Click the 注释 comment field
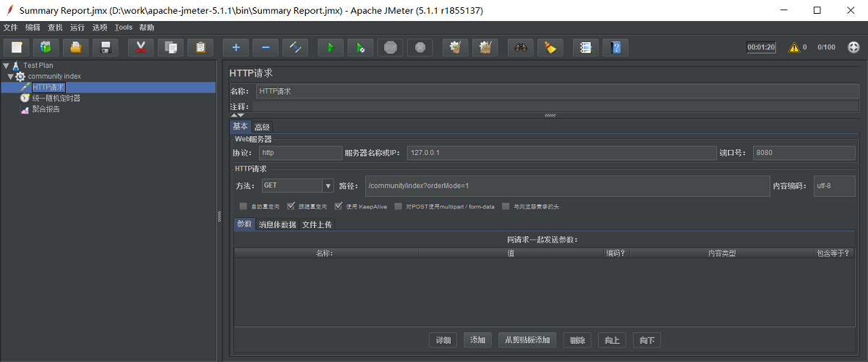Viewport: 868px width, 362px height. (555, 106)
